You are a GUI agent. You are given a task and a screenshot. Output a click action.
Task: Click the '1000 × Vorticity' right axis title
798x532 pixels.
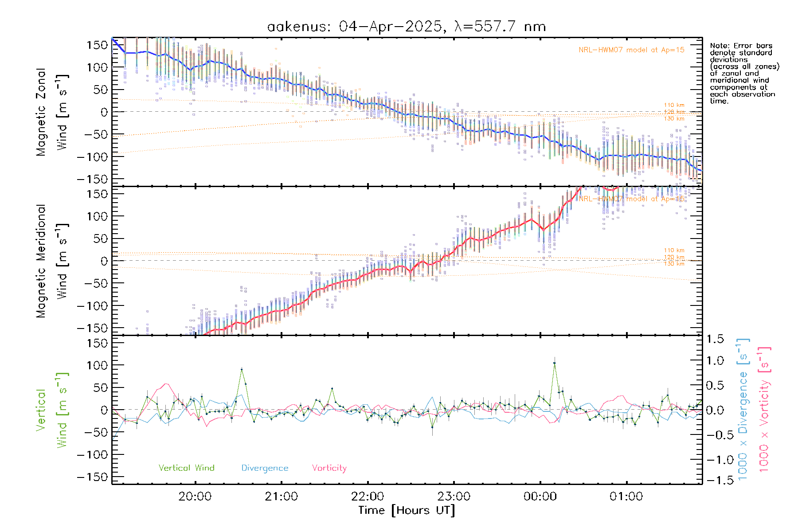tap(764, 409)
